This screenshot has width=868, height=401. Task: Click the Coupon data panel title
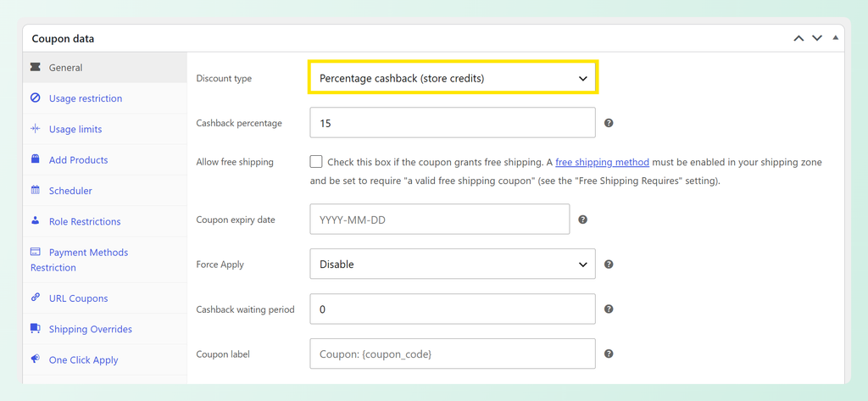[x=63, y=39]
